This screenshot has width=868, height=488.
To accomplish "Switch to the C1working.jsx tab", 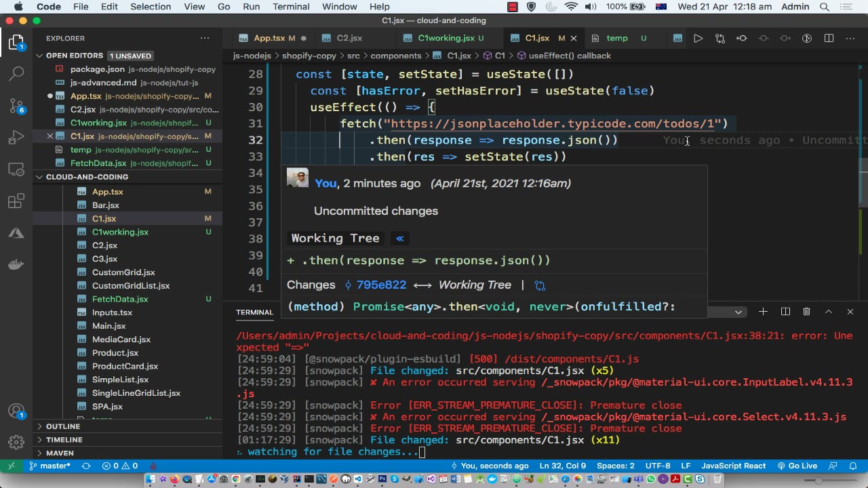I will [446, 39].
